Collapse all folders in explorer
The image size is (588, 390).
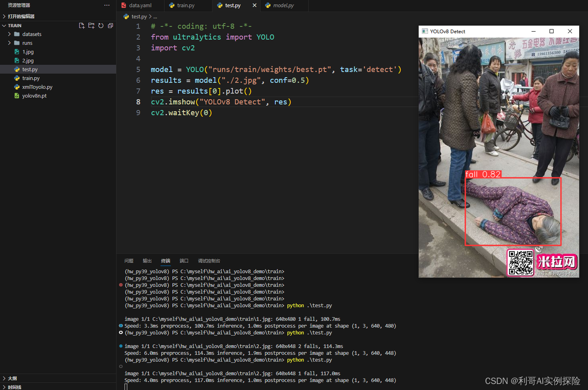(x=110, y=26)
